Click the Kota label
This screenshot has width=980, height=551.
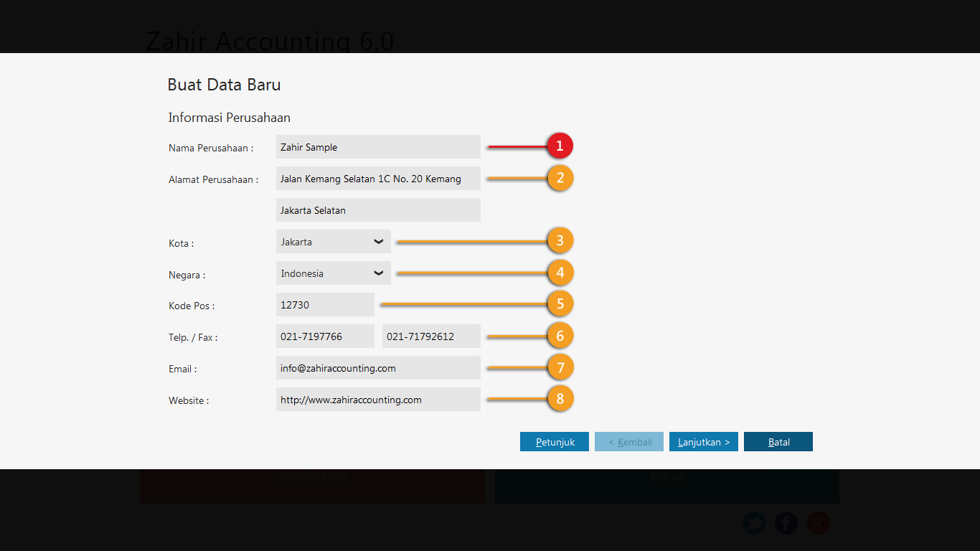(x=182, y=244)
